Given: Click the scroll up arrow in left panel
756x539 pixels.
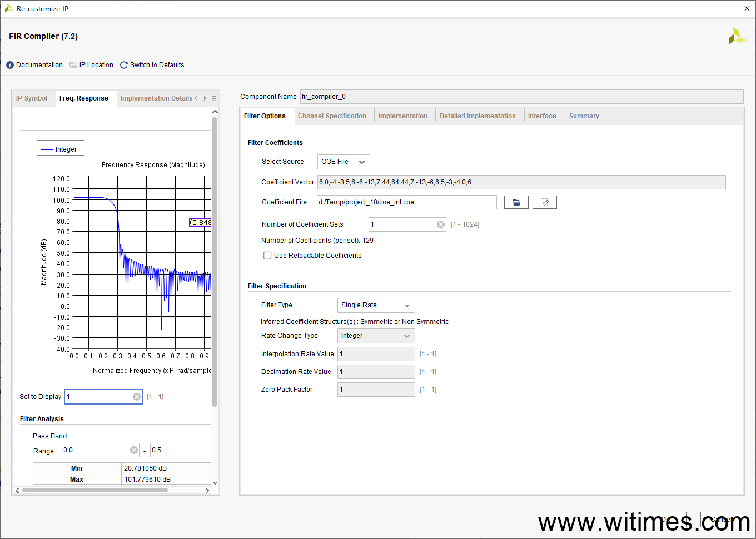Looking at the screenshot, I should point(215,112).
